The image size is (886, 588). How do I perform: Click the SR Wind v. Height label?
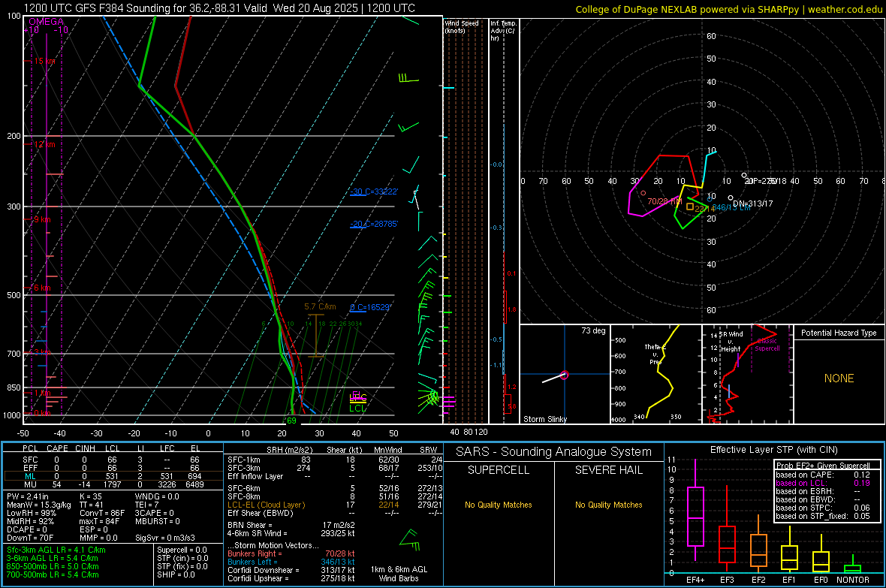(x=731, y=342)
